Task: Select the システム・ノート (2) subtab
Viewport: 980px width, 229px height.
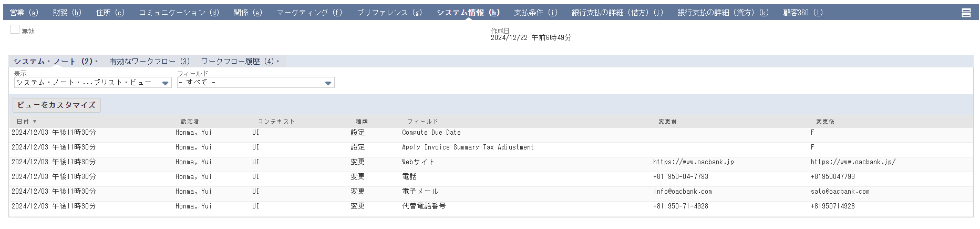Action: [x=53, y=62]
